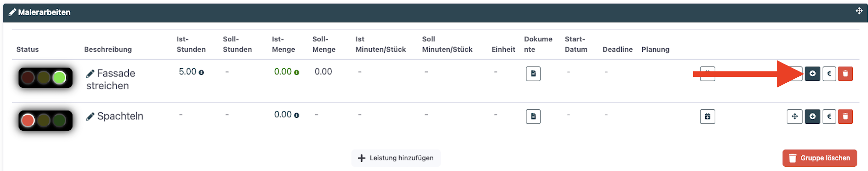Delete the Spachteln row
868x171 pixels.
(845, 117)
